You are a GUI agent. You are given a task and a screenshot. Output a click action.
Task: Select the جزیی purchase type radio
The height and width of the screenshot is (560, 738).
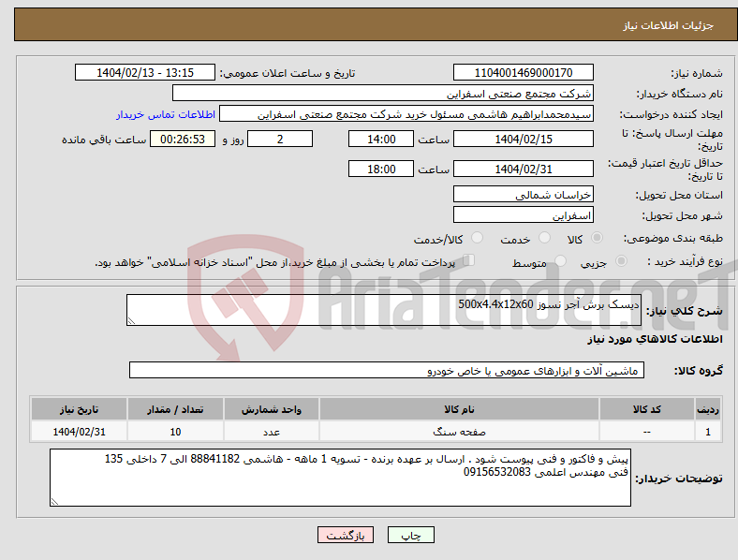point(621,260)
